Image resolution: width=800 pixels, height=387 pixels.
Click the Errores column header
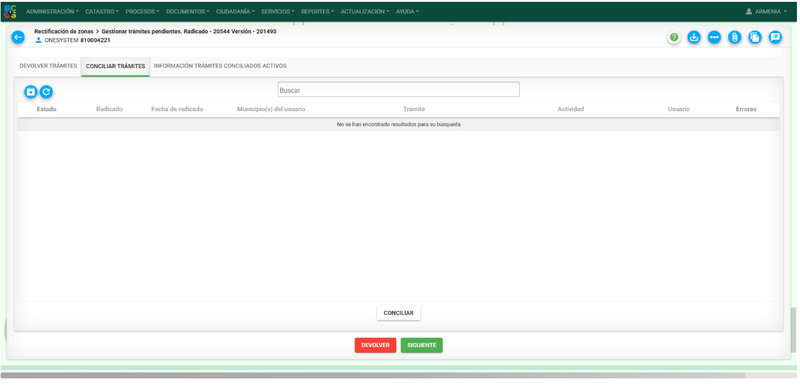pyautogui.click(x=746, y=109)
